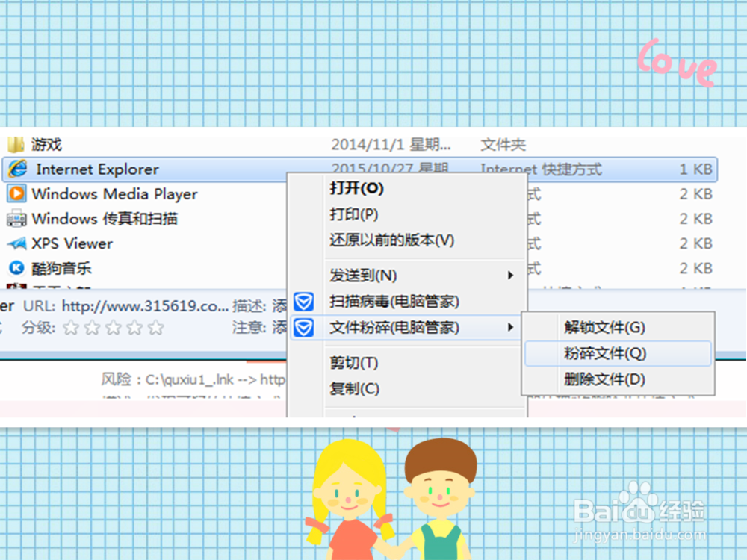
Task: Click the shield icon beside 文件粉碎
Action: coord(304,328)
